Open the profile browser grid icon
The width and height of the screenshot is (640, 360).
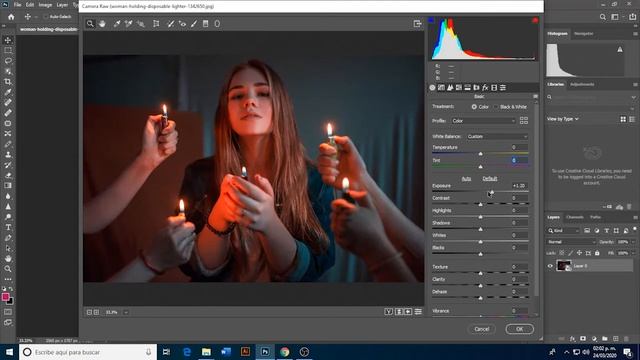[524, 120]
